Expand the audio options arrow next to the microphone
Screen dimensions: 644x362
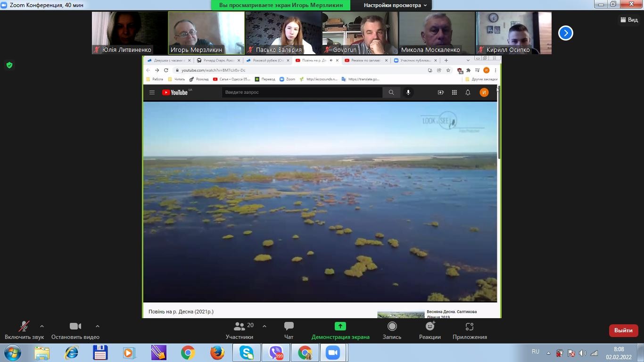coord(42,326)
